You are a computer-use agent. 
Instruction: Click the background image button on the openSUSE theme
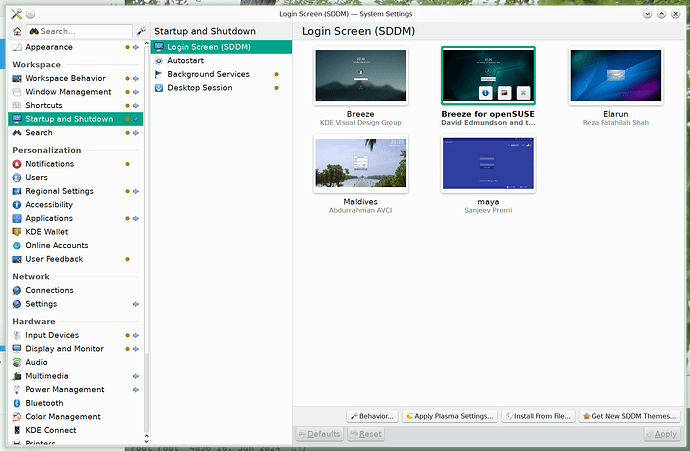[x=504, y=93]
